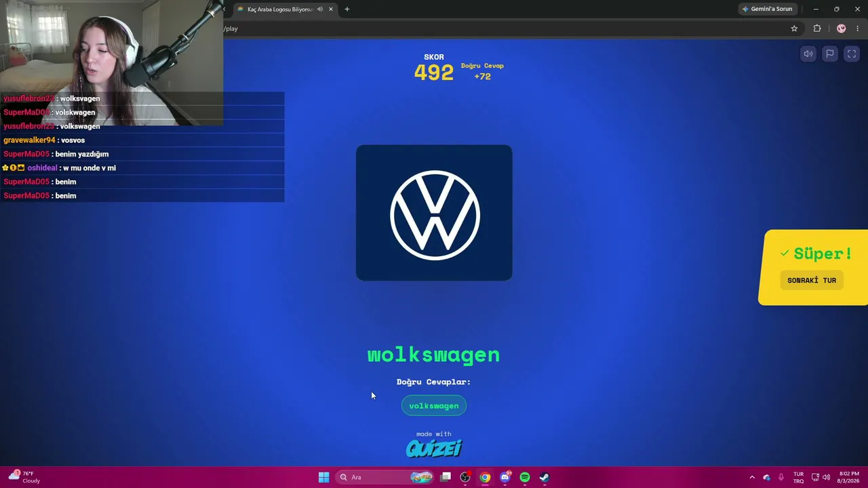The height and width of the screenshot is (488, 868).
Task: Open the Chrome profile avatar
Action: tap(842, 28)
